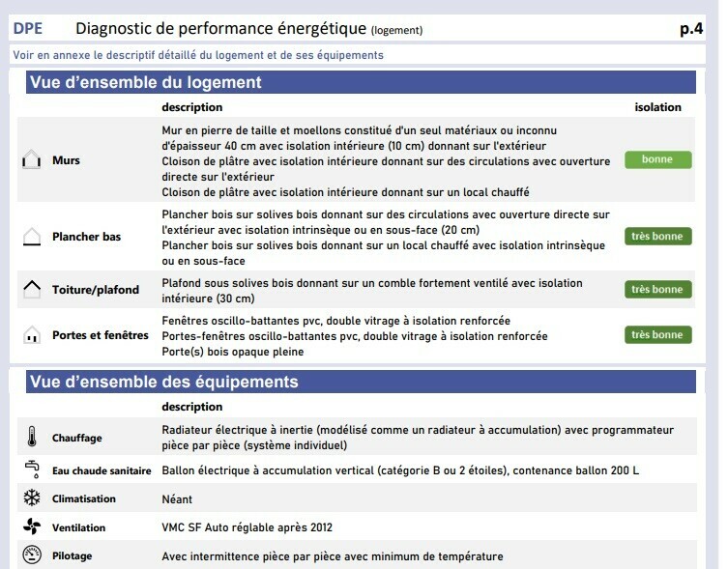
Task: Click the Pilotage gauge icon
Action: pos(31,556)
